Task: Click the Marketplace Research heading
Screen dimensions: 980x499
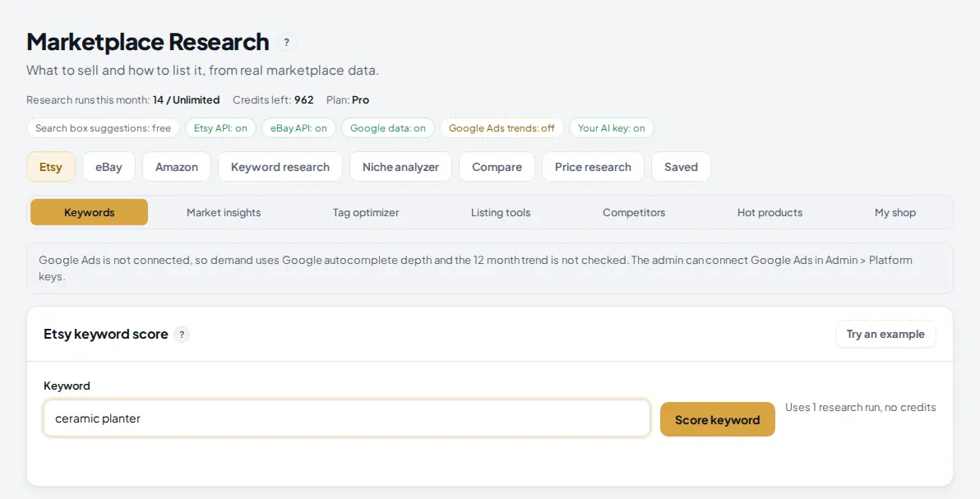Action: [x=148, y=42]
